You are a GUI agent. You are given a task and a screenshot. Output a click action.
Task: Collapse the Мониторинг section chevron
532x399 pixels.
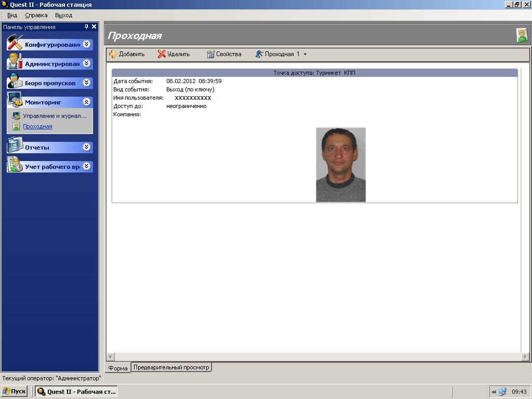coord(87,102)
